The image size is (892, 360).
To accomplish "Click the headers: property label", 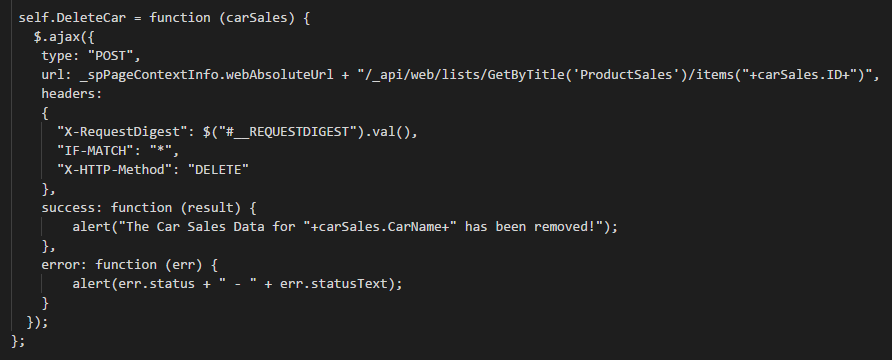I will [71, 94].
